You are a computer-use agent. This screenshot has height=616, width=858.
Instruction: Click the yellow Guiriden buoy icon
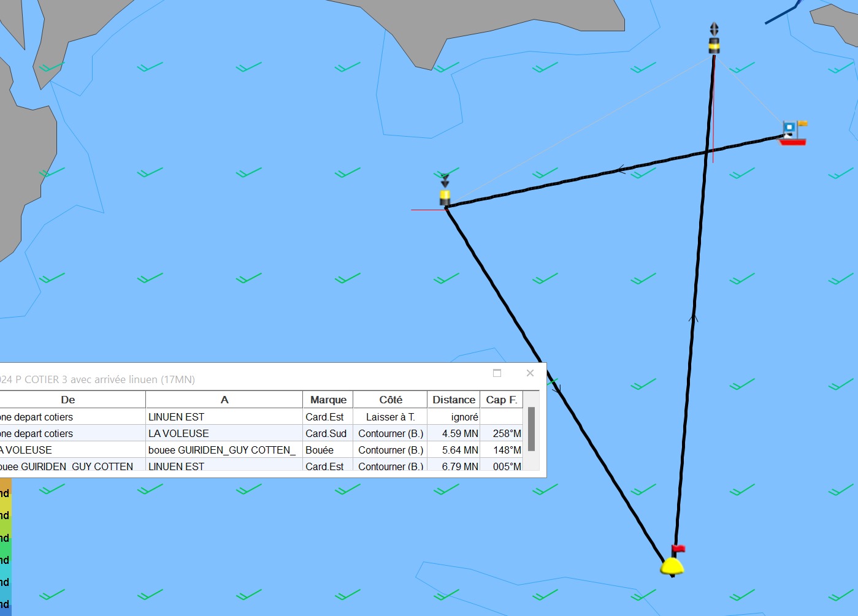[672, 566]
